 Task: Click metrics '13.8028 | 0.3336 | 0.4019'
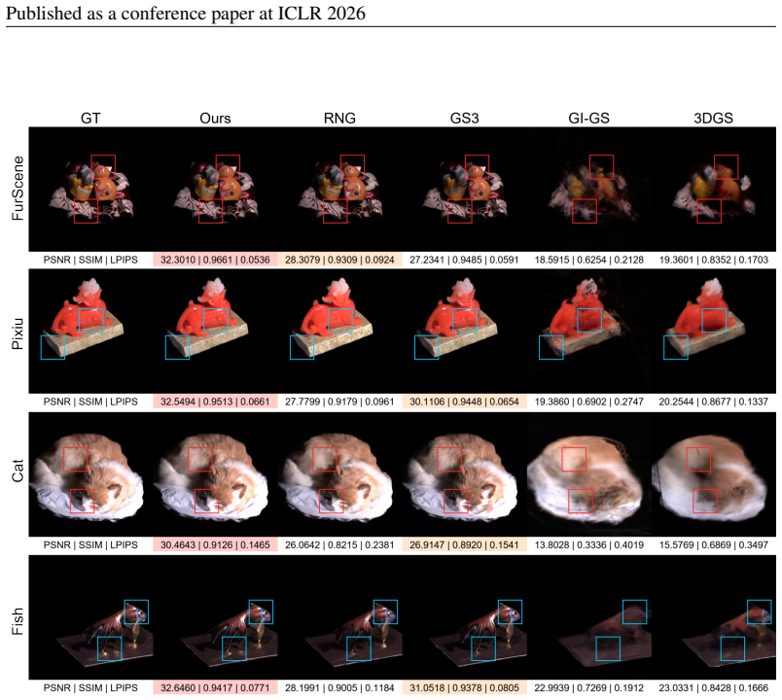click(589, 545)
